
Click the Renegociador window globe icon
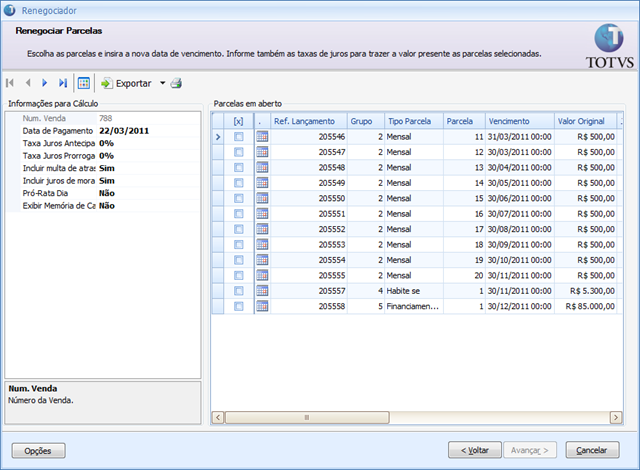(9, 10)
